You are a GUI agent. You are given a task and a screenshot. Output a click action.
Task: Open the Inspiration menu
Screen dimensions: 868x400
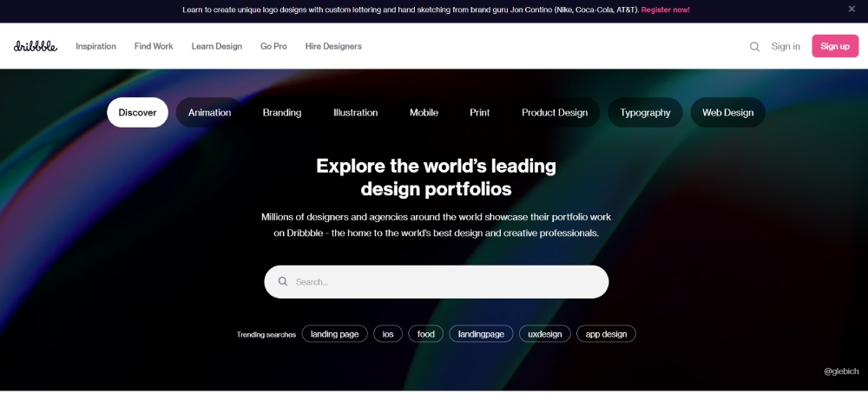(x=95, y=47)
